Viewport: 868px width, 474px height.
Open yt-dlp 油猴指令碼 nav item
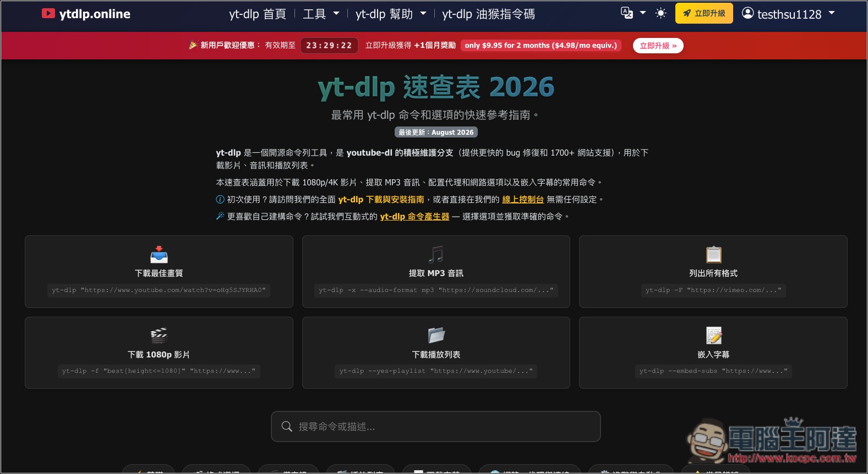tap(488, 14)
